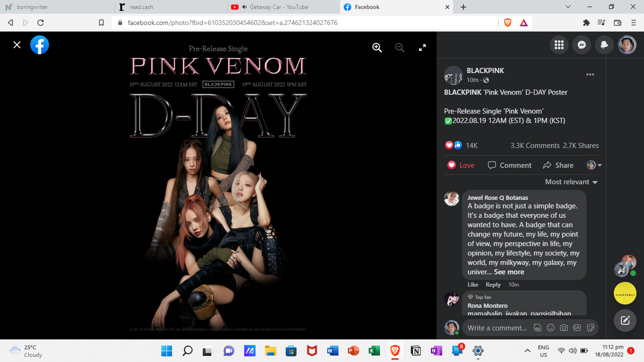The height and width of the screenshot is (362, 644).
Task: Expand the comment with See more
Action: click(509, 272)
